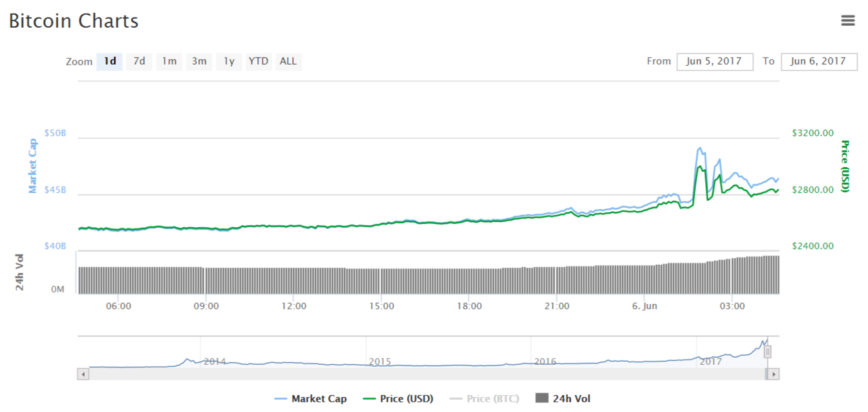Click the navigator scroll left arrow
Image resolution: width=868 pixels, height=412 pixels.
83,374
